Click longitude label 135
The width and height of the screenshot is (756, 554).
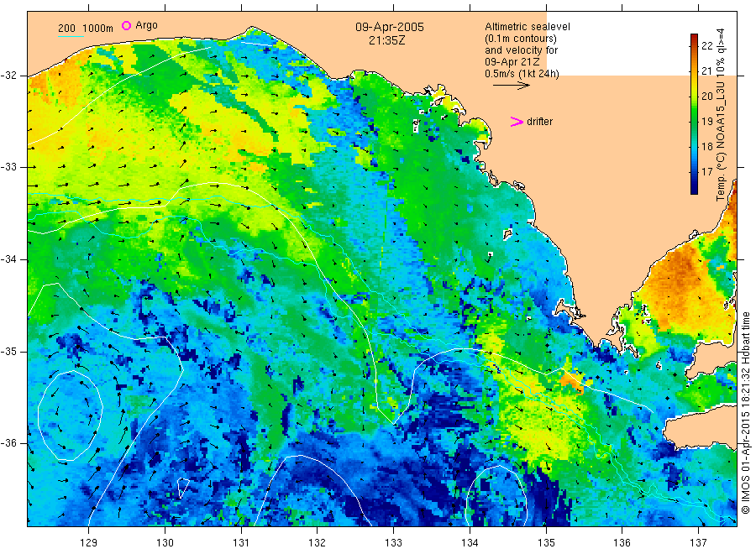(546, 543)
